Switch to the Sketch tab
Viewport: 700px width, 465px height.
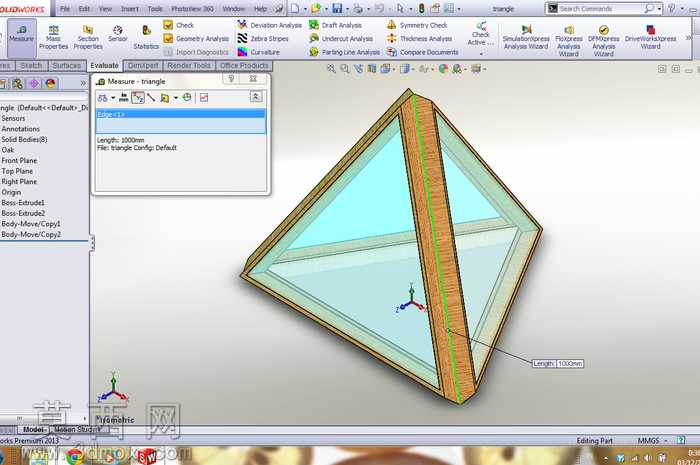[31, 66]
